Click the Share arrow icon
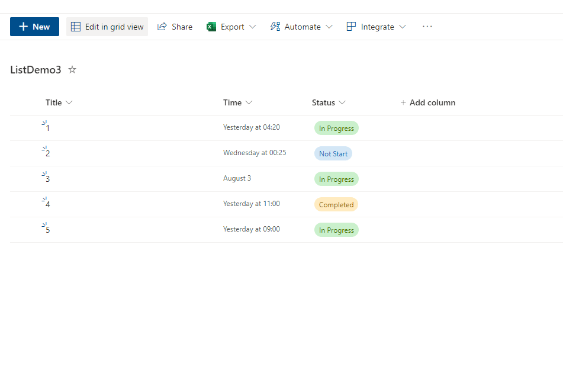Image resolution: width=563 pixels, height=392 pixels. point(162,27)
